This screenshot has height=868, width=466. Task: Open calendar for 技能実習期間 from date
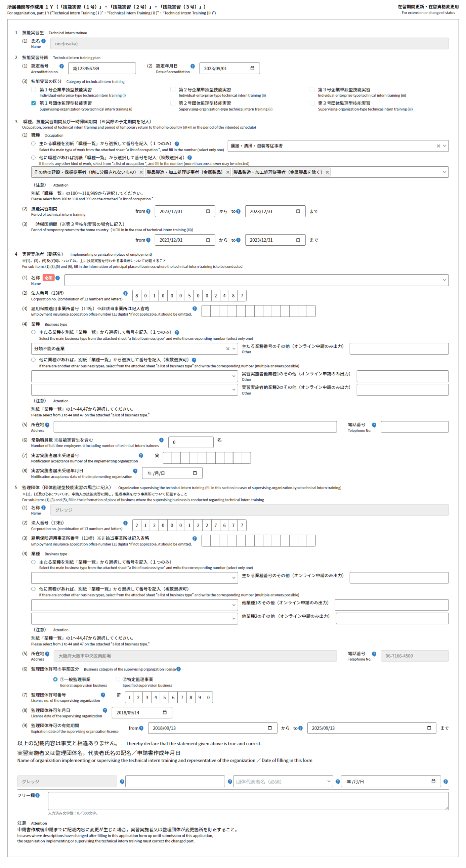click(208, 211)
